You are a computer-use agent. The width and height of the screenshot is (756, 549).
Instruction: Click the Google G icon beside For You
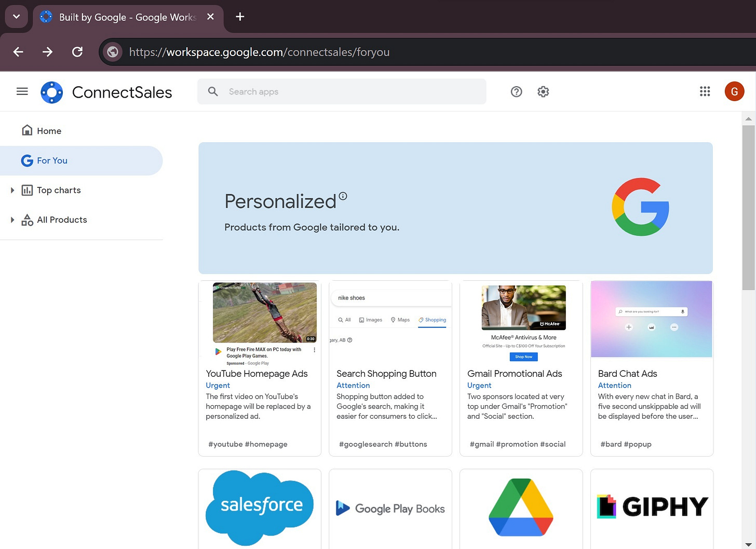click(27, 160)
